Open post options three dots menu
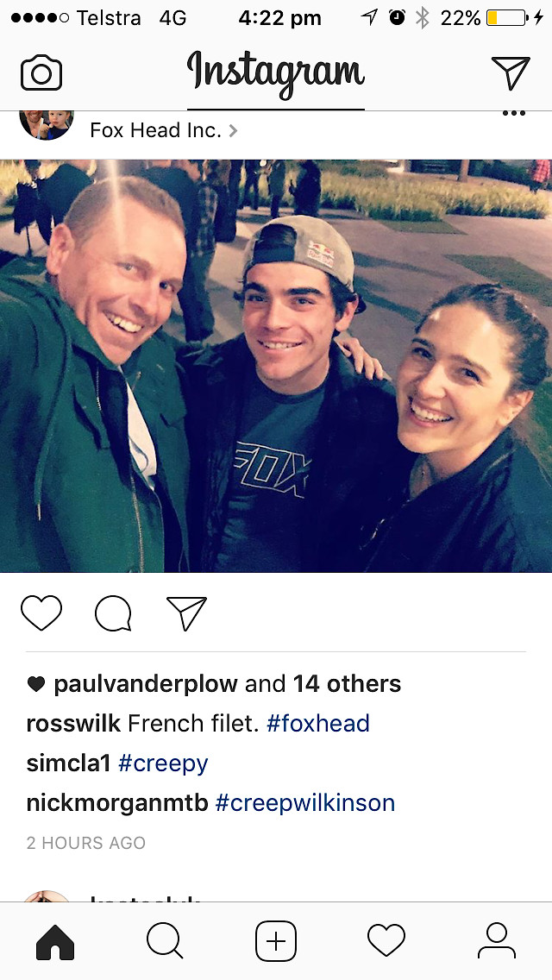Screen dimensions: 552x980 [x=514, y=114]
